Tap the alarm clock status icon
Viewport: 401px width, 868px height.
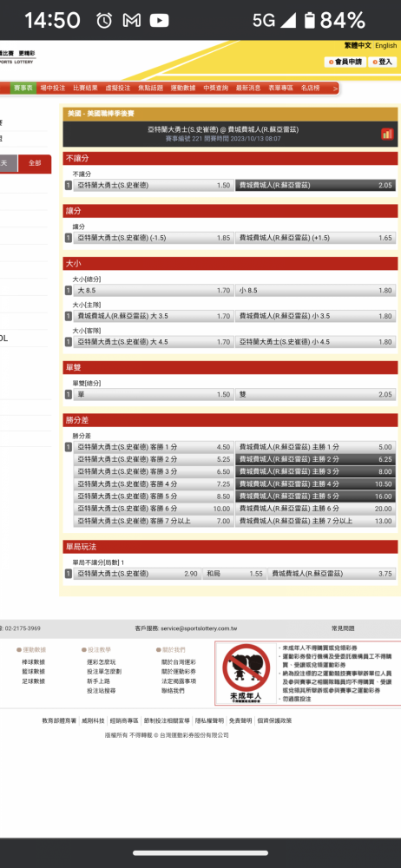click(x=104, y=21)
